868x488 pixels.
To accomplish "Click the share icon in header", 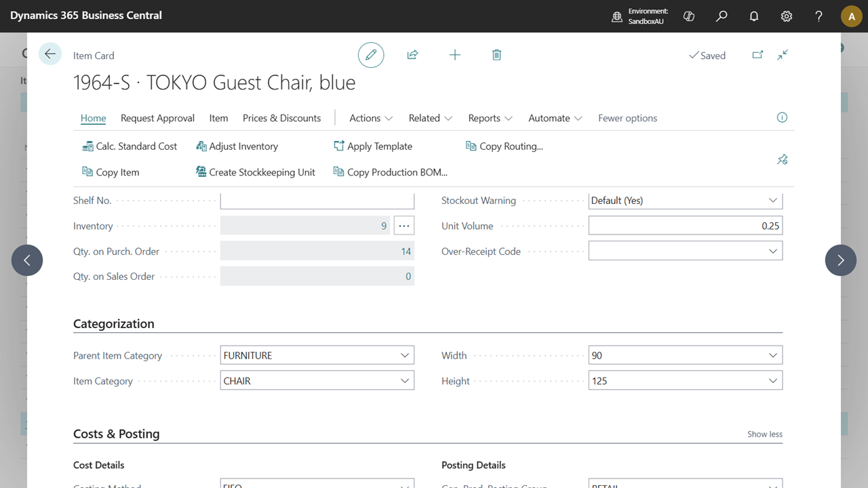I will 412,55.
